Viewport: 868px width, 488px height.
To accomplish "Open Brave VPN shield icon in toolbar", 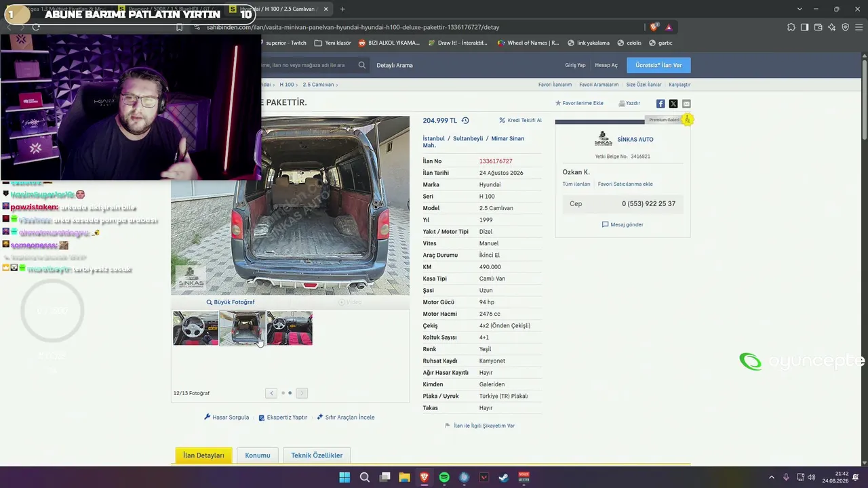I will click(845, 27).
